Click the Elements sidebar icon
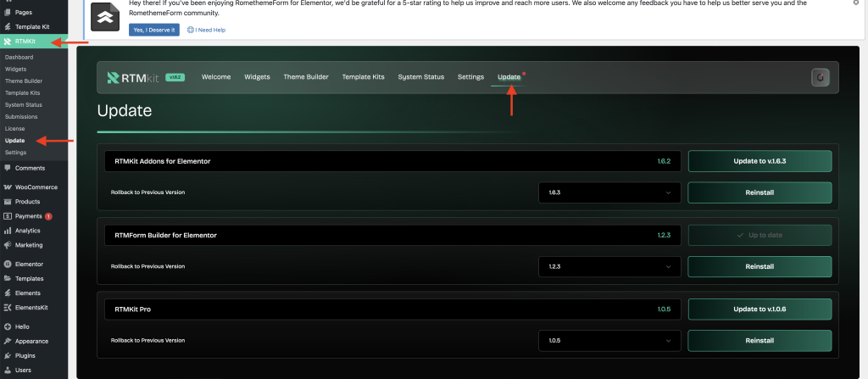 point(7,293)
